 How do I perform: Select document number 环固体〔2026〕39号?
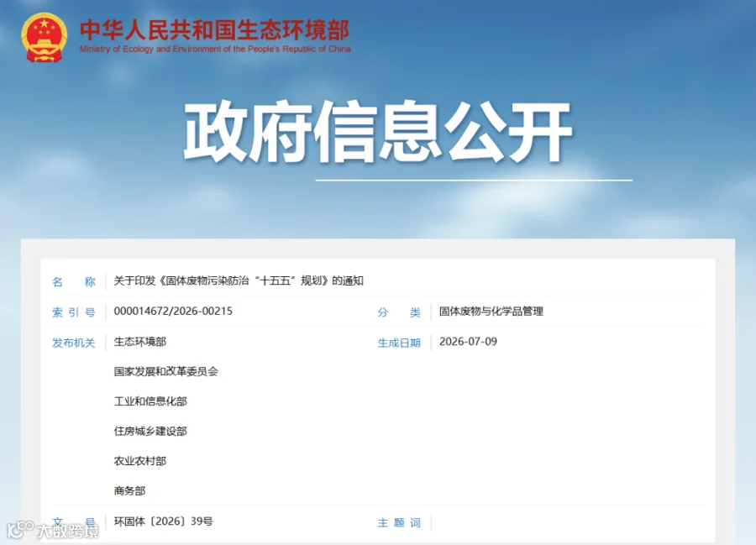click(164, 521)
